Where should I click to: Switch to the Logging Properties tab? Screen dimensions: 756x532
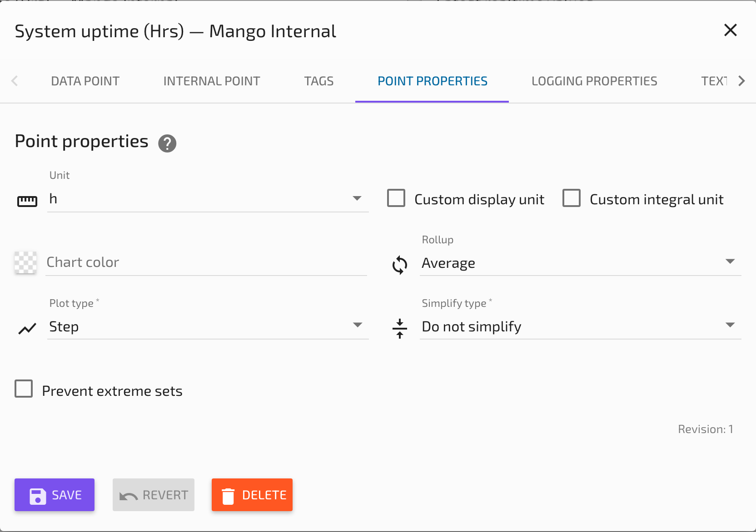pyautogui.click(x=594, y=81)
